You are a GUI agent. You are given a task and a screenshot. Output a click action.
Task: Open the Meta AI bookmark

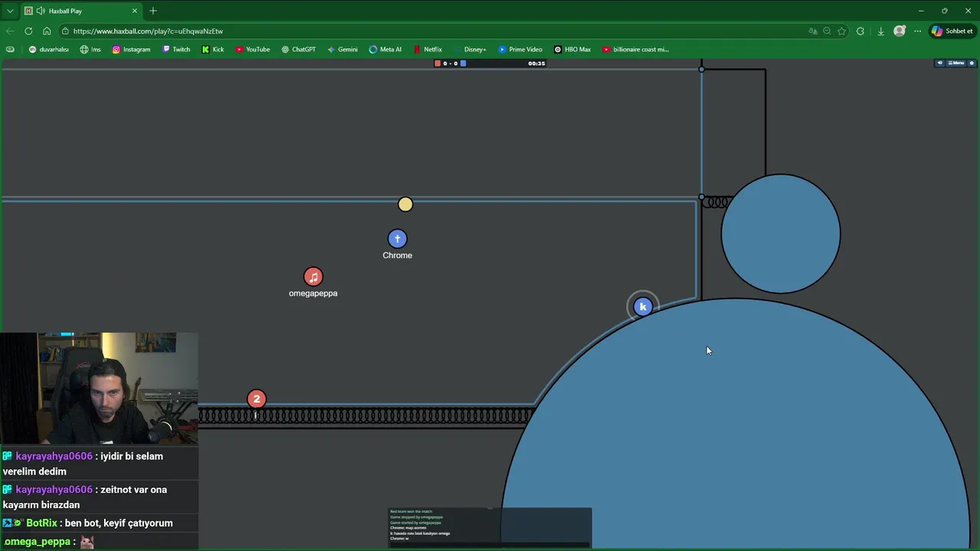click(x=385, y=49)
